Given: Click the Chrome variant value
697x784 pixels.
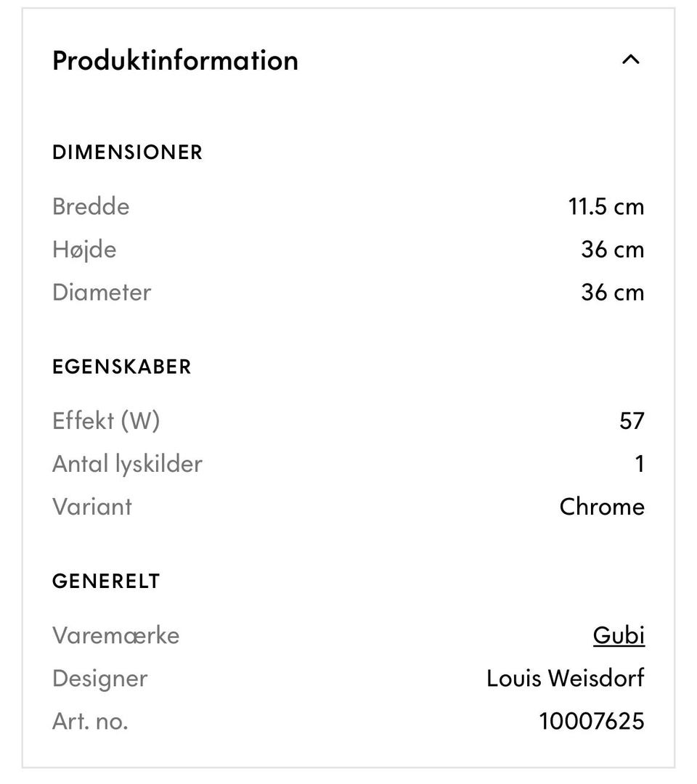Looking at the screenshot, I should tap(602, 507).
